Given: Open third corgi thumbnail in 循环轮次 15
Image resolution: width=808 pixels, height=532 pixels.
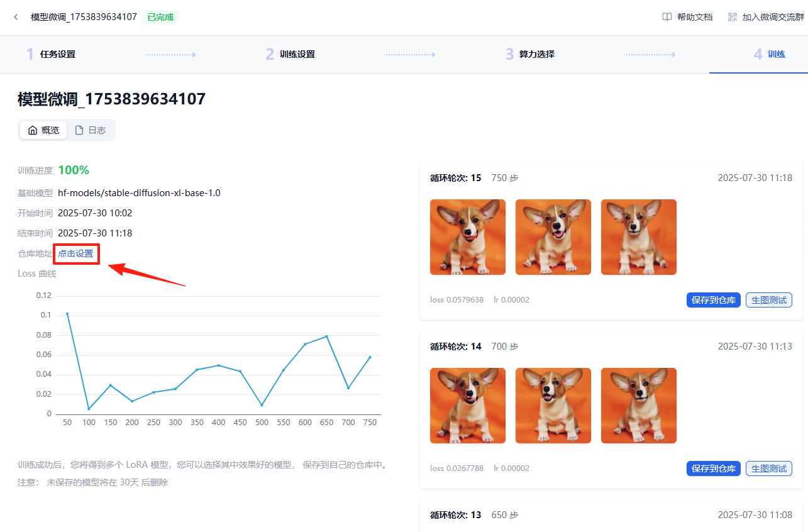Looking at the screenshot, I should pos(639,237).
